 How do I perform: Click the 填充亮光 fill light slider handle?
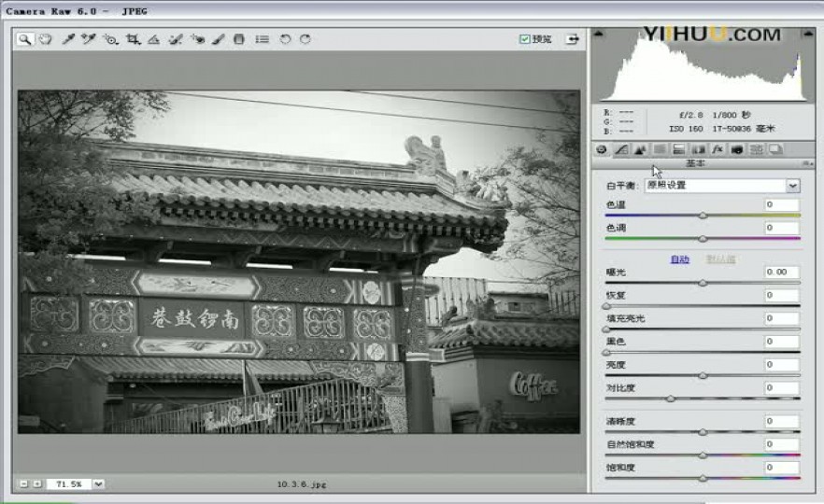(606, 329)
